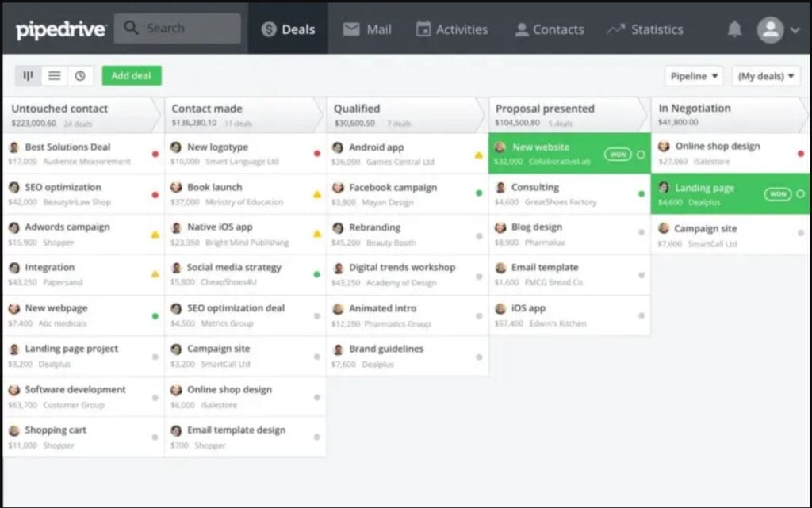The image size is (812, 508).
Task: Select the Proposal presented stage header
Action: (x=569, y=115)
